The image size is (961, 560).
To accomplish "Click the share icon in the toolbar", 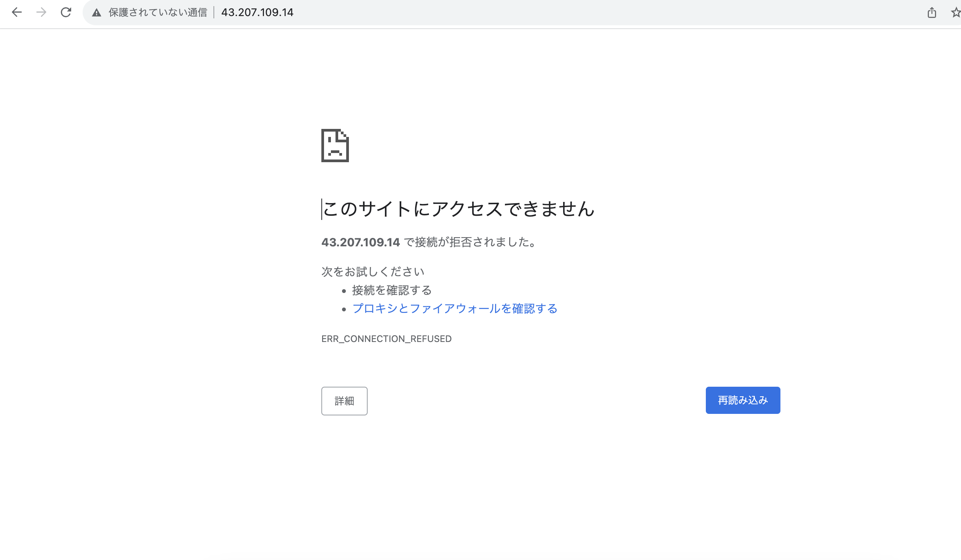I will pyautogui.click(x=932, y=13).
